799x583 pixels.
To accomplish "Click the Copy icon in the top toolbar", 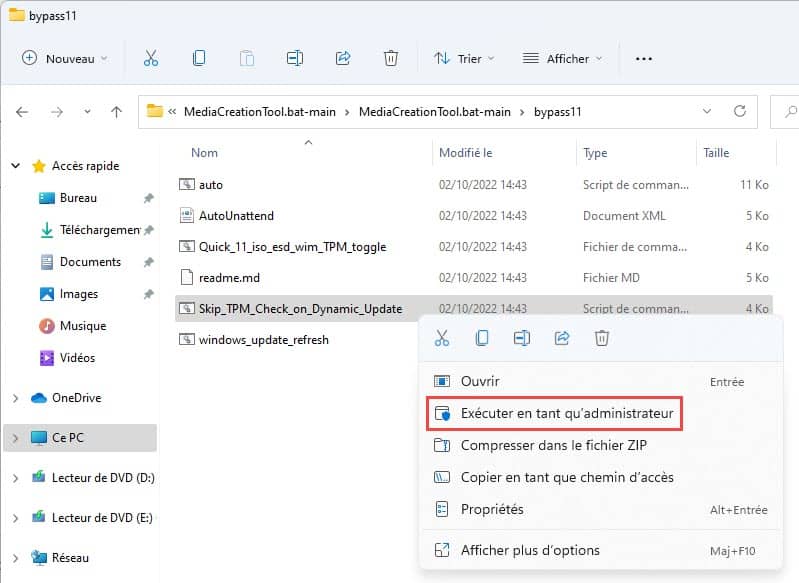I will click(x=199, y=59).
